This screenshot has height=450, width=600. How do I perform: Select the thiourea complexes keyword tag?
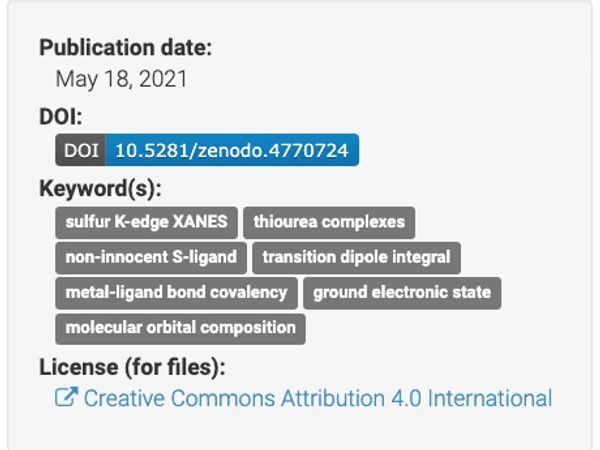pyautogui.click(x=329, y=222)
